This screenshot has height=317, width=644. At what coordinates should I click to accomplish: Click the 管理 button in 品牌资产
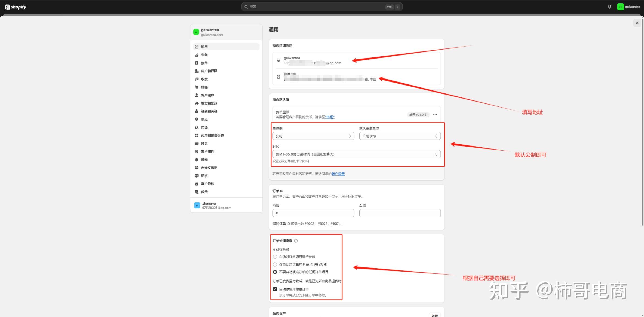(x=435, y=315)
